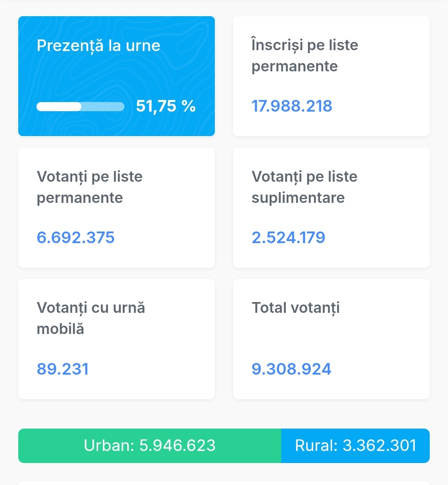Tap the 'Votanți pe liste permanente' label
448x485 pixels.
point(89,187)
